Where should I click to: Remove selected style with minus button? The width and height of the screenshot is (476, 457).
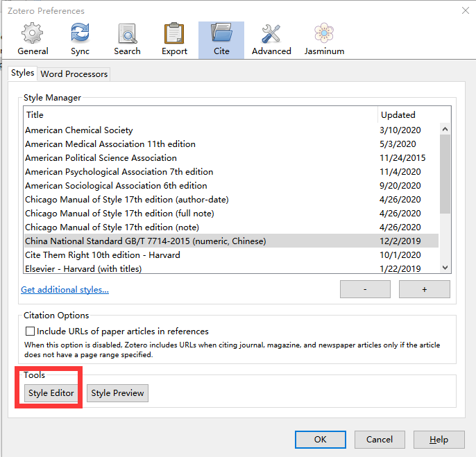(365, 289)
